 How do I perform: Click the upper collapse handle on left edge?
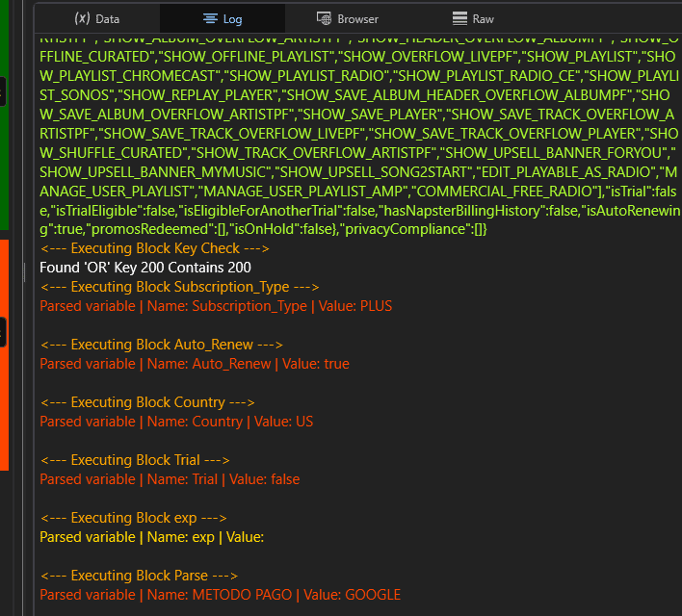coord(3,91)
